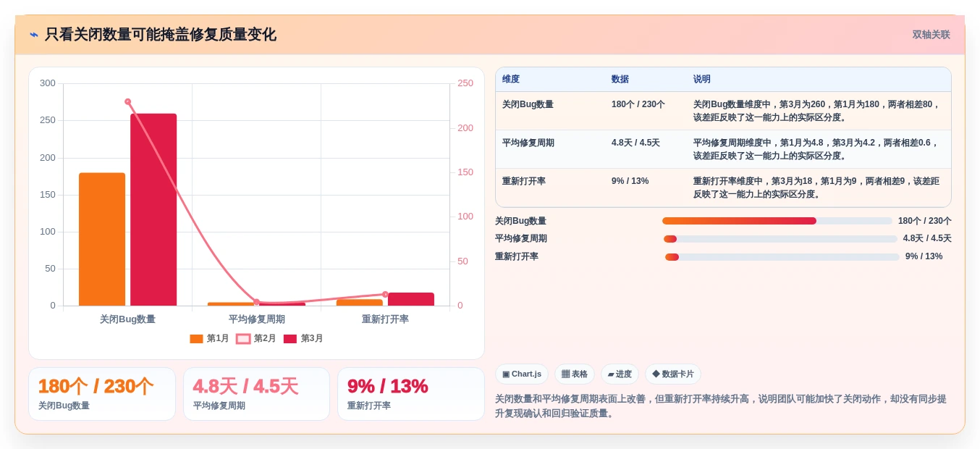Click the pink outlined 第2月 legend swatch

[x=243, y=338]
